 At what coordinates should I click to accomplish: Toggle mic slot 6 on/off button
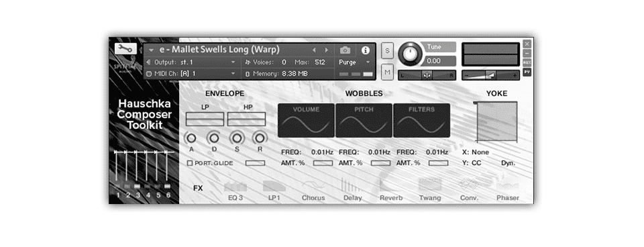pyautogui.click(x=167, y=187)
